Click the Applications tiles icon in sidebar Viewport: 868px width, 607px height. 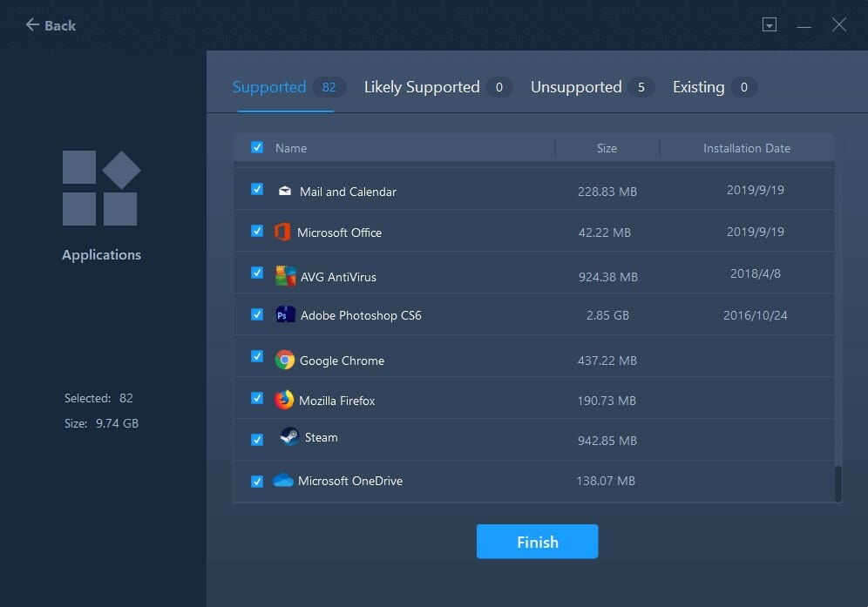[x=101, y=188]
